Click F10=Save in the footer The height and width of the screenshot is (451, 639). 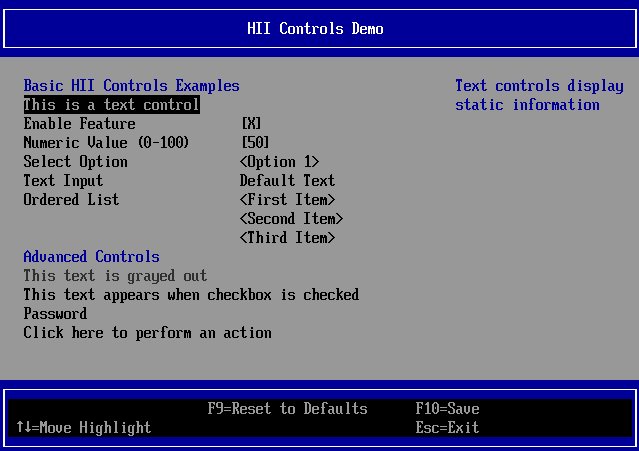point(447,409)
